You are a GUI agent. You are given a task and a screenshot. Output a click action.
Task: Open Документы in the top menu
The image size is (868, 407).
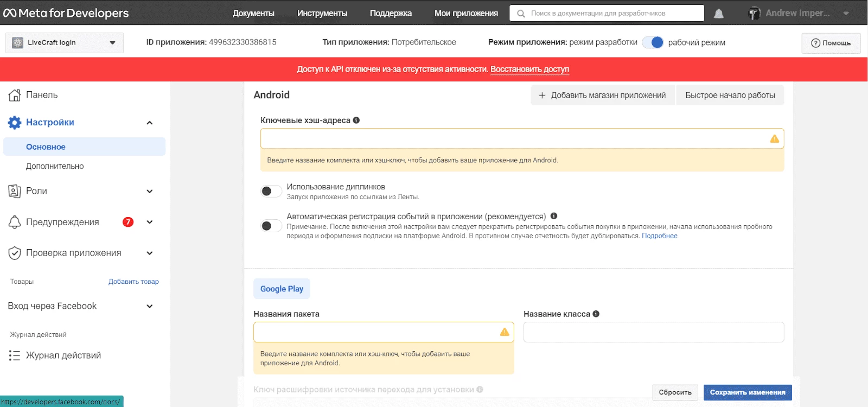253,14
